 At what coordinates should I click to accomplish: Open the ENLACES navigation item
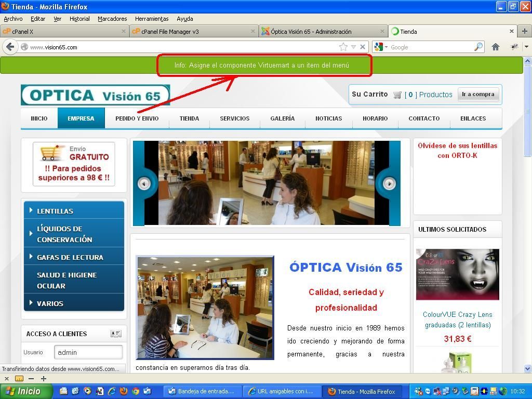pos(473,118)
